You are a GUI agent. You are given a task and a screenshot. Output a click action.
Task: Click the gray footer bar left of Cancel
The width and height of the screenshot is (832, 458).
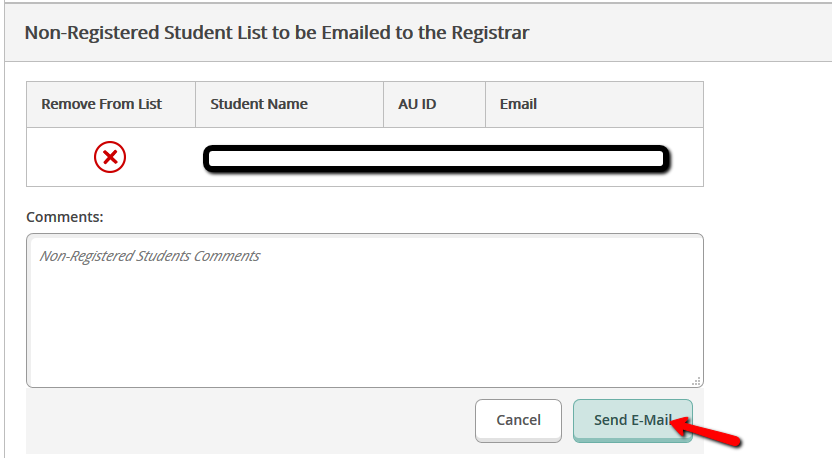click(x=250, y=420)
